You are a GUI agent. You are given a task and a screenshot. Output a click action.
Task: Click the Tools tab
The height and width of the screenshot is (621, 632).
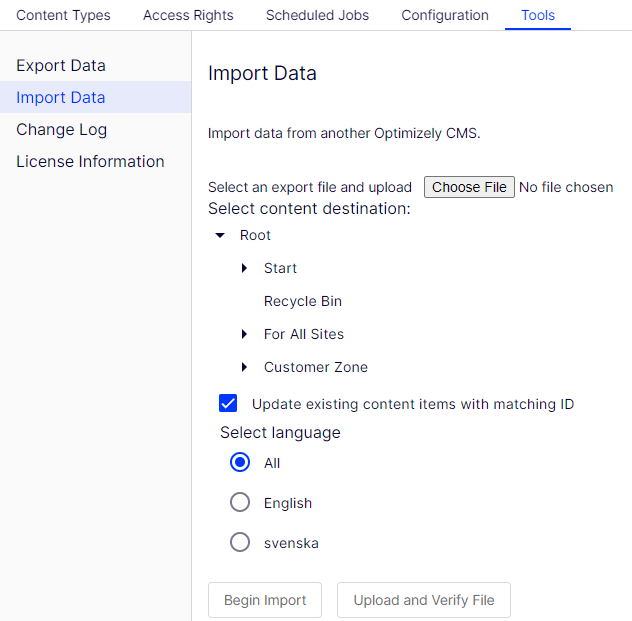point(538,15)
